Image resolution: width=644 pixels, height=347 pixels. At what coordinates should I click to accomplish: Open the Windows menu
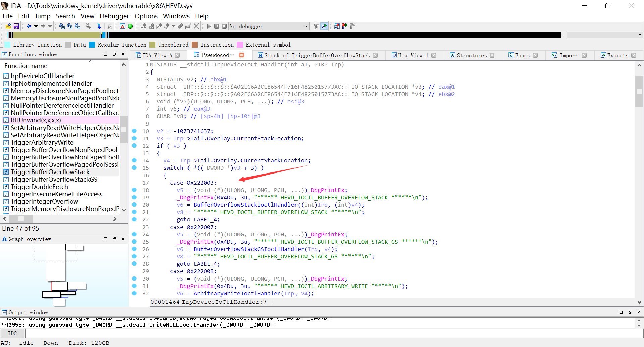[x=176, y=16]
